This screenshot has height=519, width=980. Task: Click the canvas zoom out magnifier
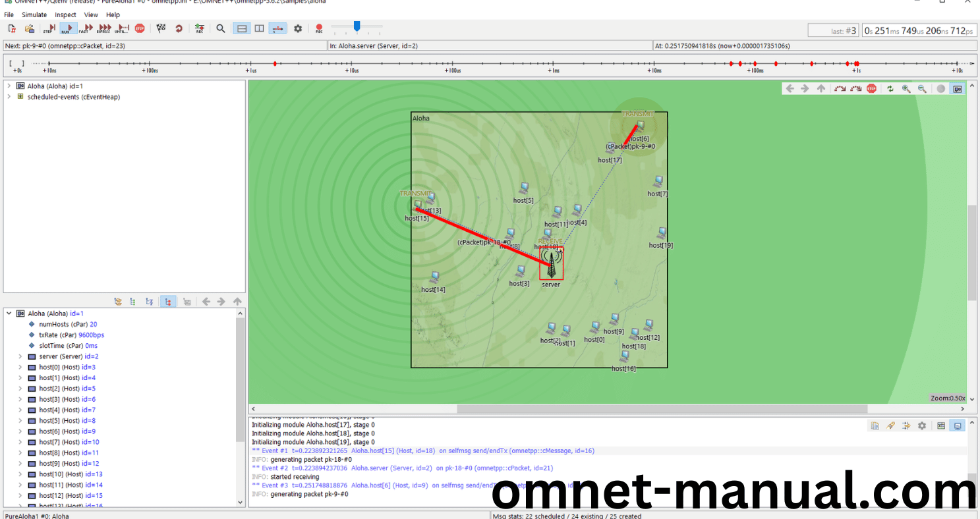point(922,88)
